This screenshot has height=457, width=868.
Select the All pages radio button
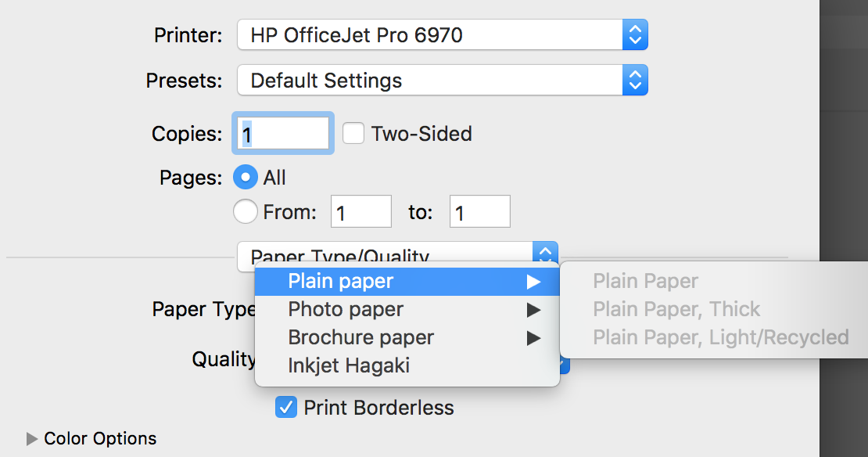246,178
